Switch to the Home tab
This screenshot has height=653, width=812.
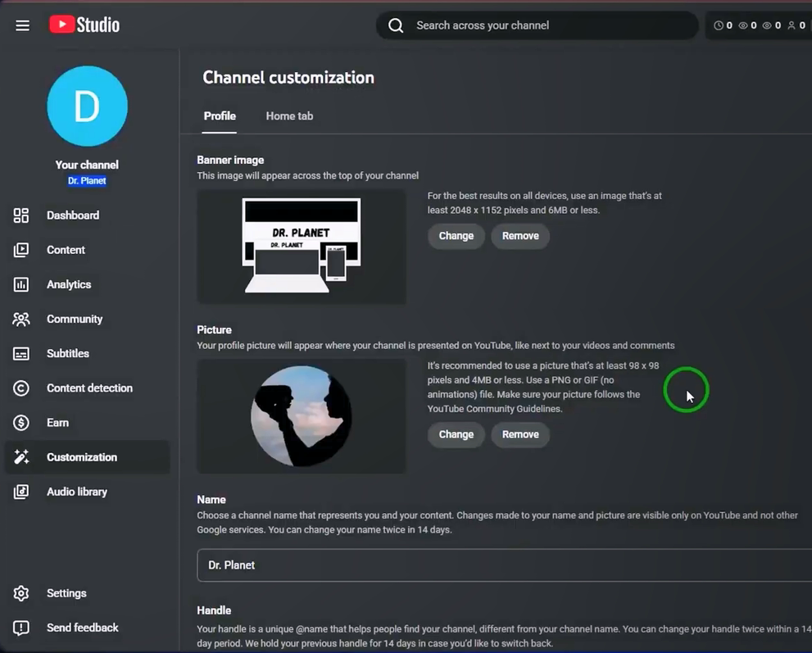(x=289, y=116)
